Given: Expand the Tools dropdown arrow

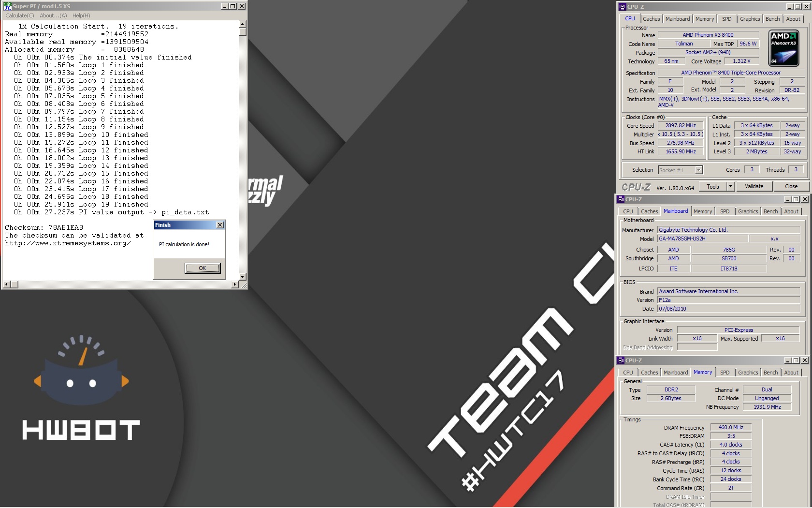Looking at the screenshot, I should (x=731, y=186).
